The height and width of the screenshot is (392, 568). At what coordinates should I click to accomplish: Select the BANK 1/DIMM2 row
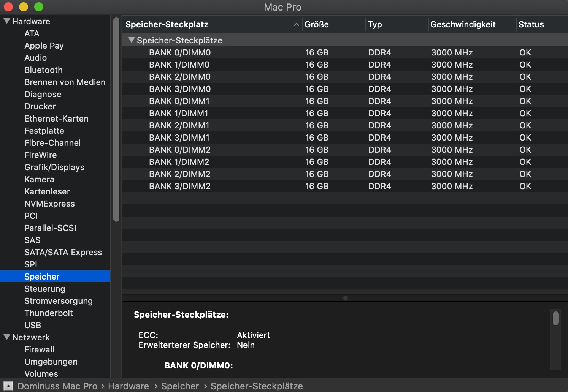(x=345, y=162)
